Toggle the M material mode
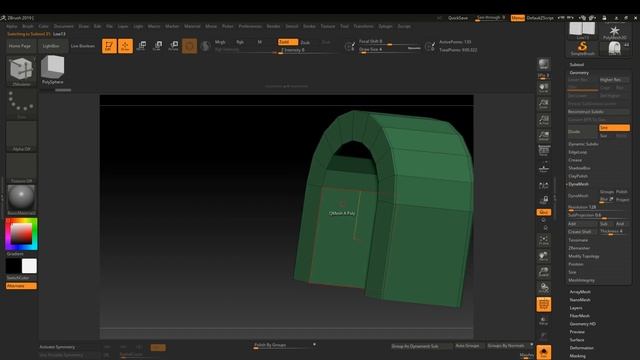Image resolution: width=640 pixels, height=360 pixels. pos(260,42)
